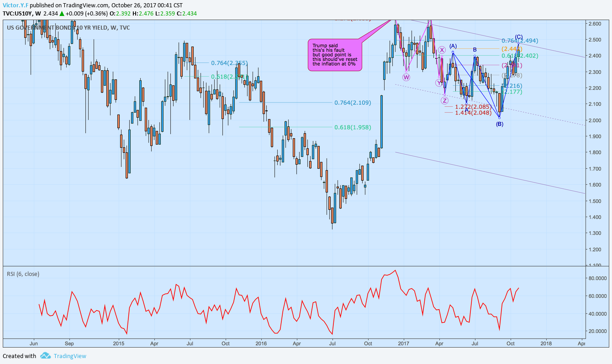Select the (B) wave label at the low
This screenshot has height=364, width=612.
[500, 124]
